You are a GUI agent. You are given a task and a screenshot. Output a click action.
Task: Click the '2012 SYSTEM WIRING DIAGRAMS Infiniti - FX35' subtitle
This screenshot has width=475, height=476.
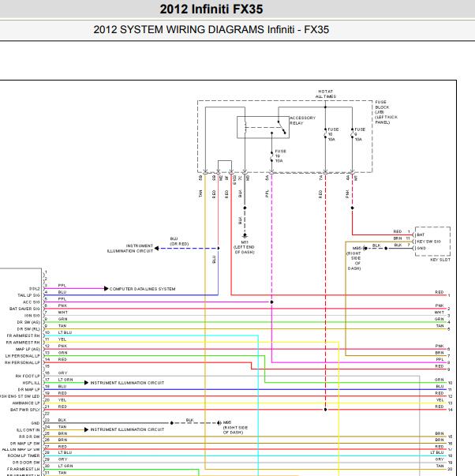(211, 30)
